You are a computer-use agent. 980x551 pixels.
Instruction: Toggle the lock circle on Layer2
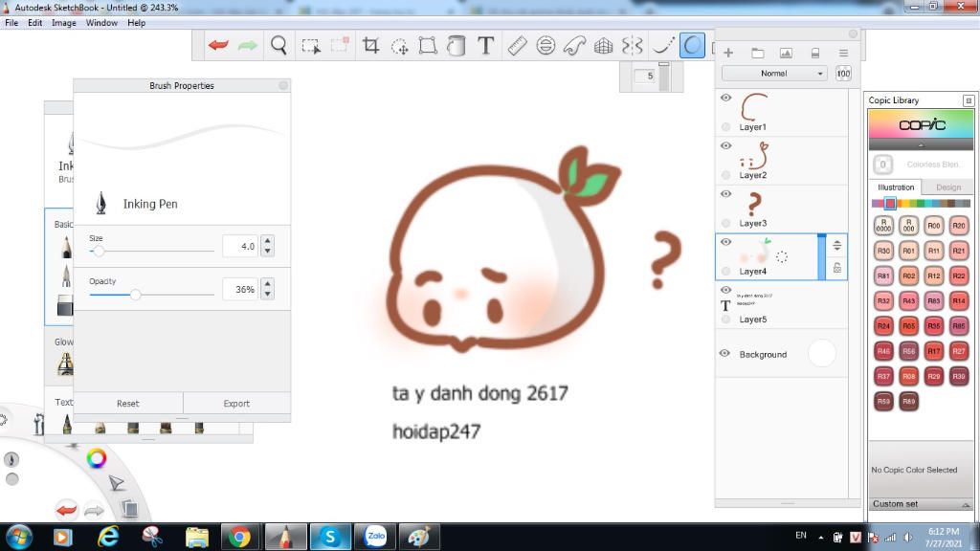tap(725, 175)
